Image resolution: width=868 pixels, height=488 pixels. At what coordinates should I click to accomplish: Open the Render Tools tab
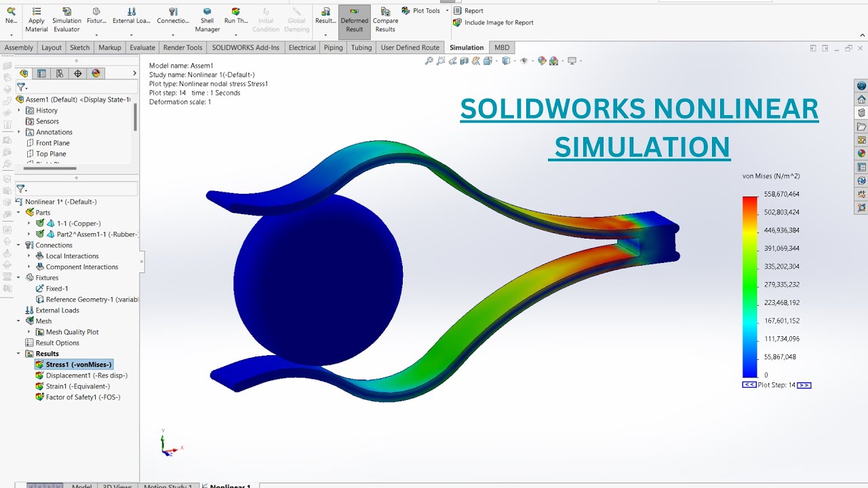tap(183, 47)
